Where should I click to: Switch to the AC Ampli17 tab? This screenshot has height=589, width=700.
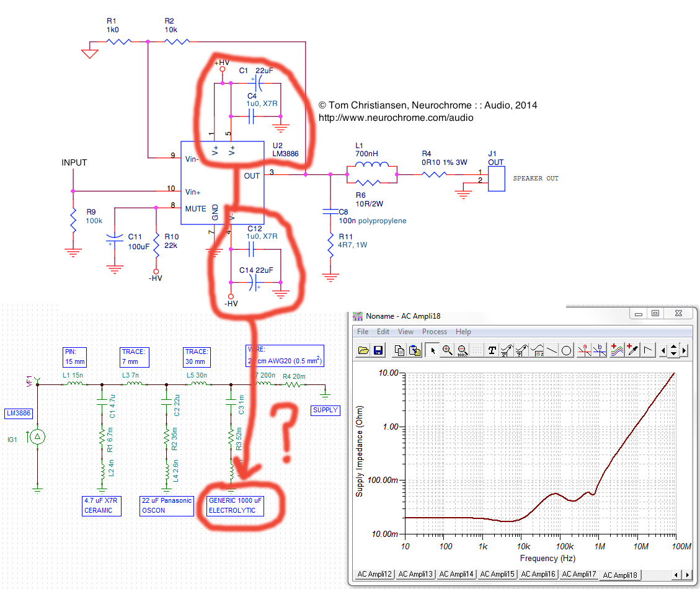(578, 574)
